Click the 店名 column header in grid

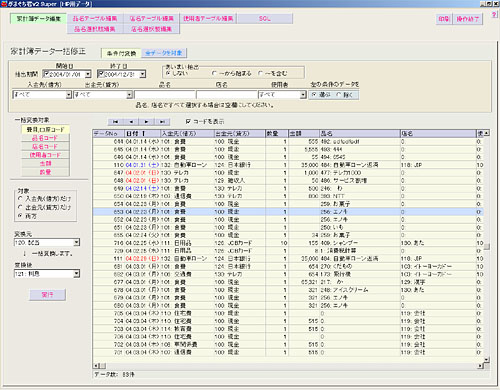click(x=438, y=133)
